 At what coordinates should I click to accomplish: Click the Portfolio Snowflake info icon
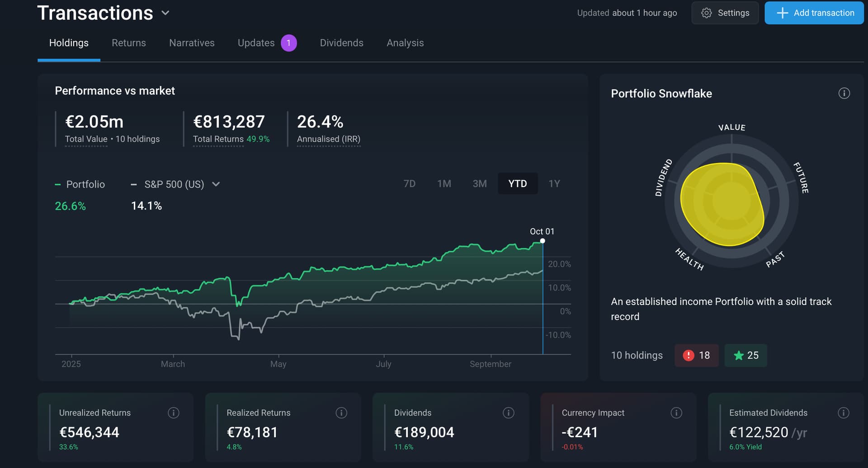[x=844, y=94]
